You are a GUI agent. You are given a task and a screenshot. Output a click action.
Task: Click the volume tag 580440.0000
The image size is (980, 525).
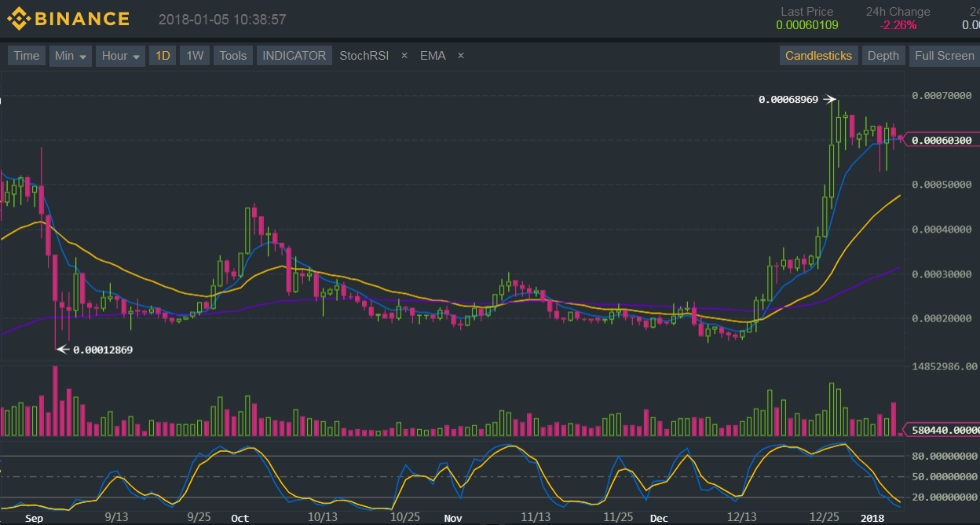tap(942, 430)
